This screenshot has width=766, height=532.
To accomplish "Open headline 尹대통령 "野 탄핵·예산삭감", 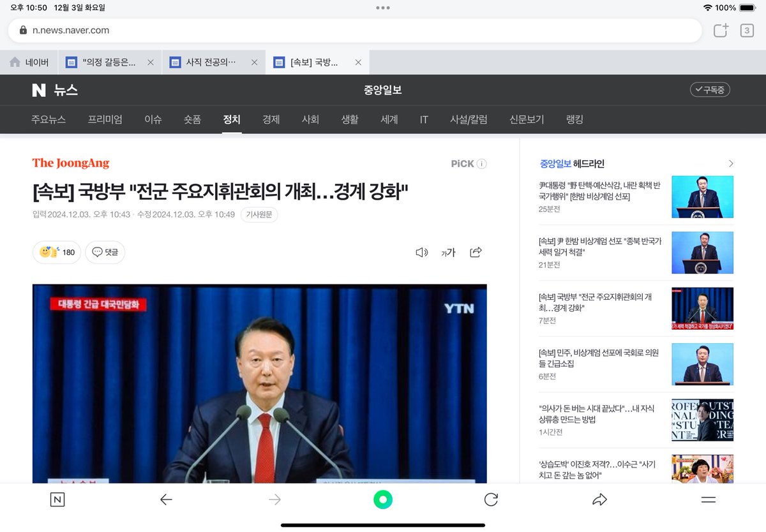I will click(600, 190).
